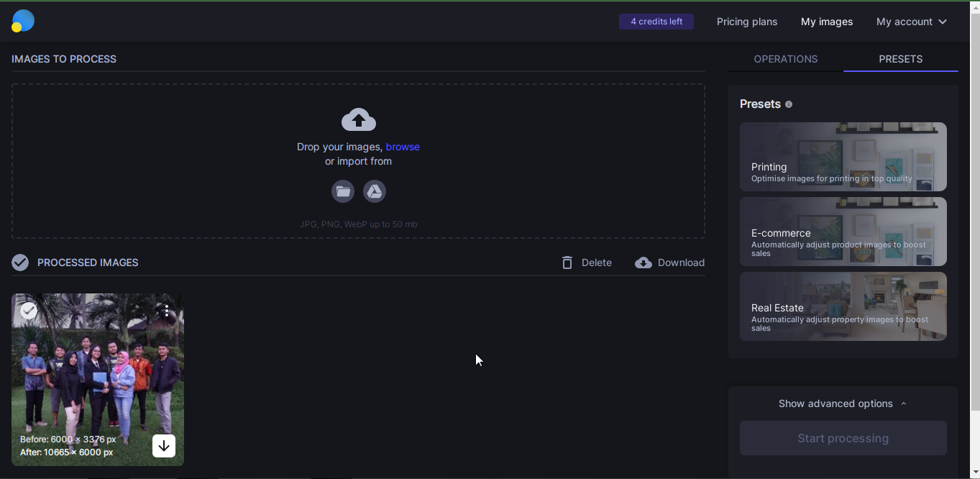Switch to the Operations tab
Viewport: 980px width, 479px height.
point(786,59)
